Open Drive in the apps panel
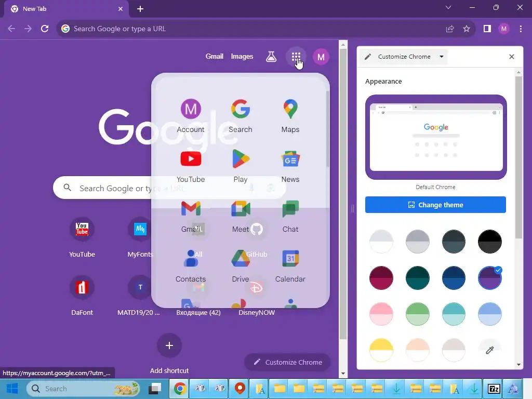The image size is (532, 399). coord(241,265)
